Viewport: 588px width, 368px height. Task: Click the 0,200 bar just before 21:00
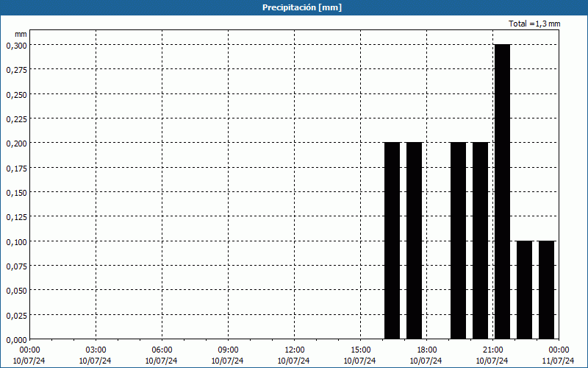(481, 241)
